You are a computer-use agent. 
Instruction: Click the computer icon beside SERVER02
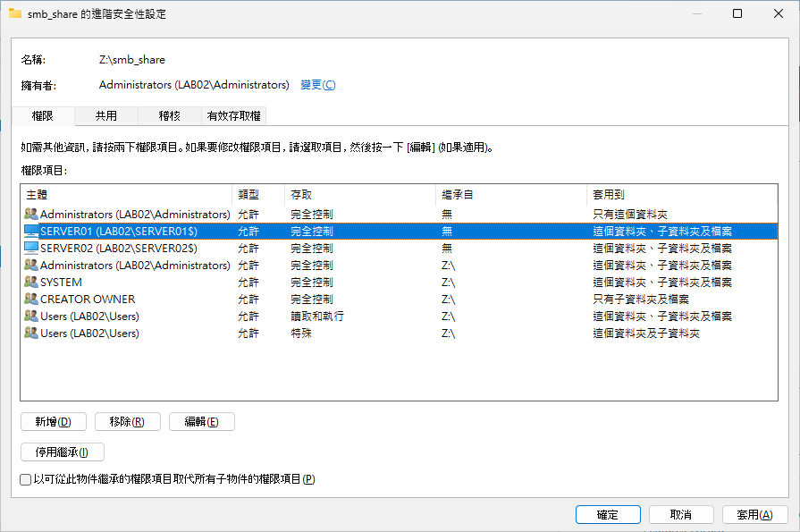31,249
